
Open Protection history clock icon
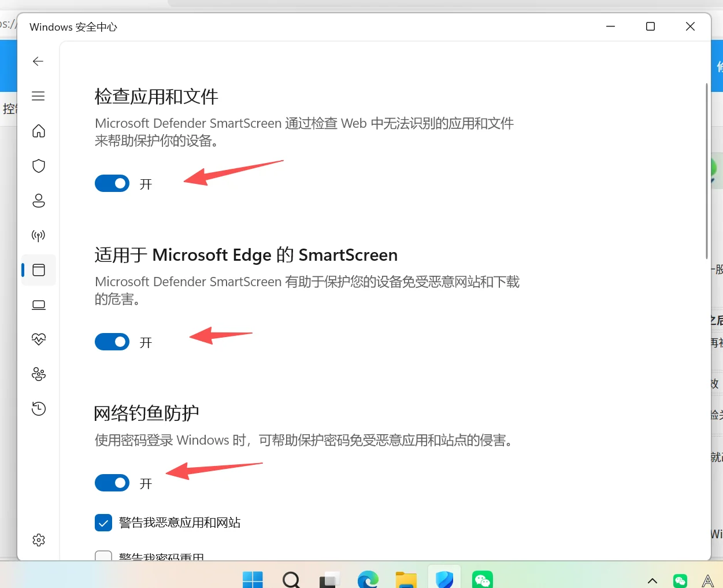coord(39,409)
